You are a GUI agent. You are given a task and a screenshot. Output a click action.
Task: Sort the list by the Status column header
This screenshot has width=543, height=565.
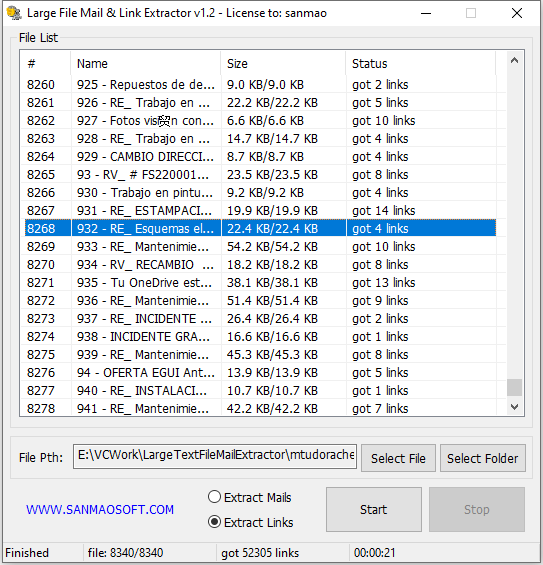coord(420,64)
